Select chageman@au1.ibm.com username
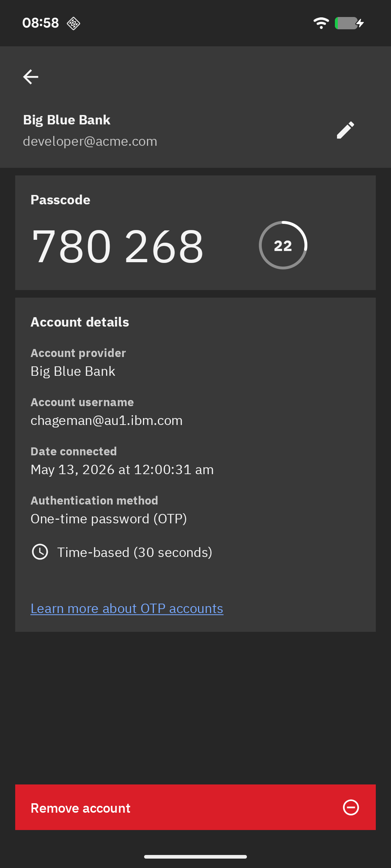The width and height of the screenshot is (391, 868). [x=106, y=420]
